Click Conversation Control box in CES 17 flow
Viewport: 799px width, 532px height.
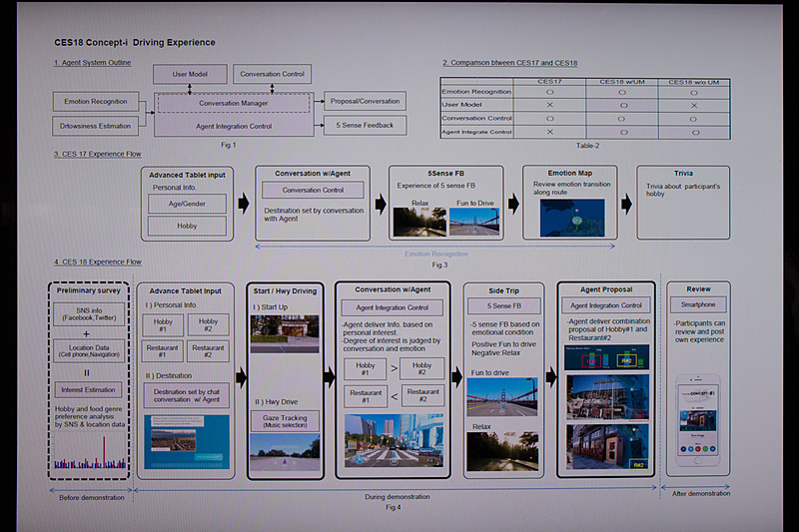pyautogui.click(x=313, y=190)
